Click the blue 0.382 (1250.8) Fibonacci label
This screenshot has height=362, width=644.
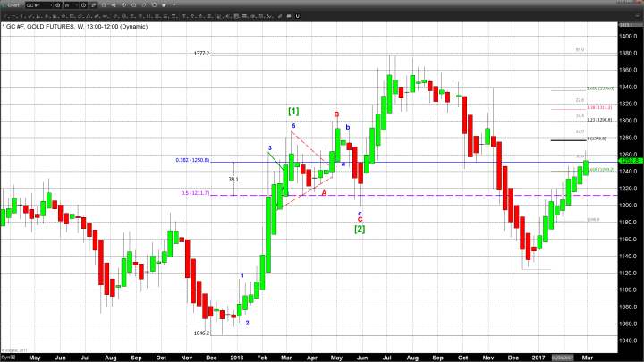pyautogui.click(x=191, y=160)
